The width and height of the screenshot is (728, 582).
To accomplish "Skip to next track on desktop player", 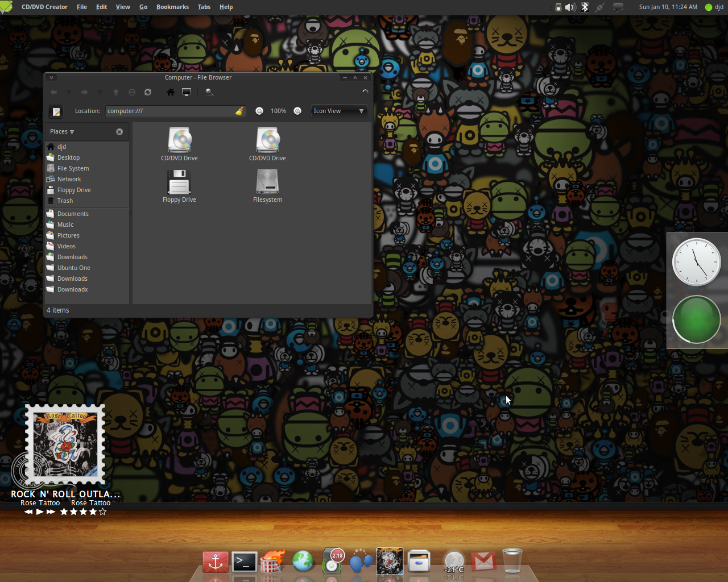I will (x=51, y=512).
